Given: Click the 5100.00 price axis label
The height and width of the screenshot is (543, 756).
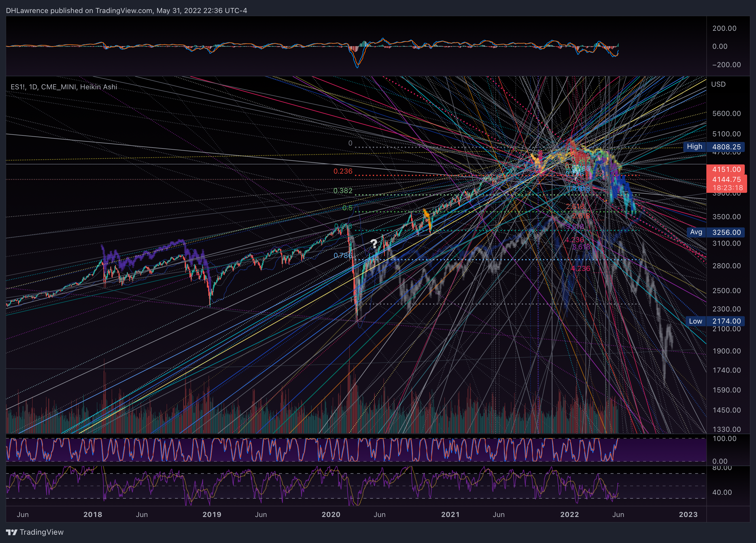Looking at the screenshot, I should coord(726,134).
